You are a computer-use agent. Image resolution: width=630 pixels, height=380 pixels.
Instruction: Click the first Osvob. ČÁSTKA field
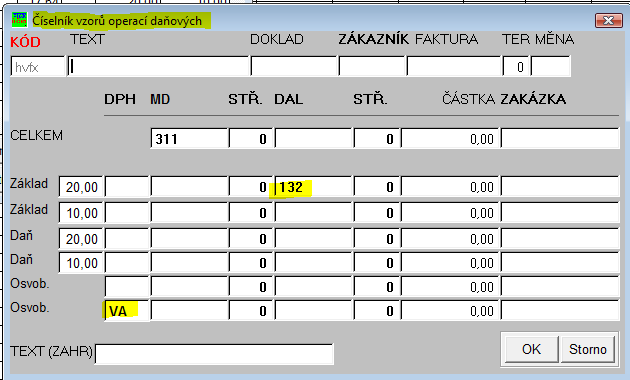point(450,286)
